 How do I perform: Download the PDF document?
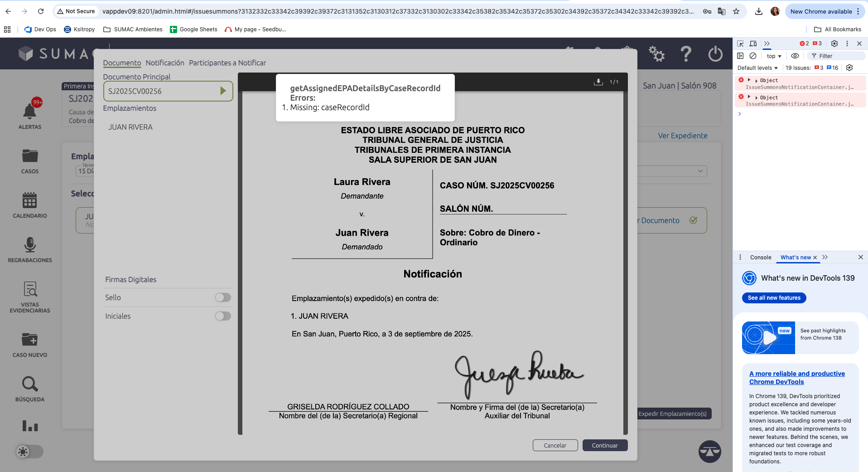pyautogui.click(x=598, y=82)
